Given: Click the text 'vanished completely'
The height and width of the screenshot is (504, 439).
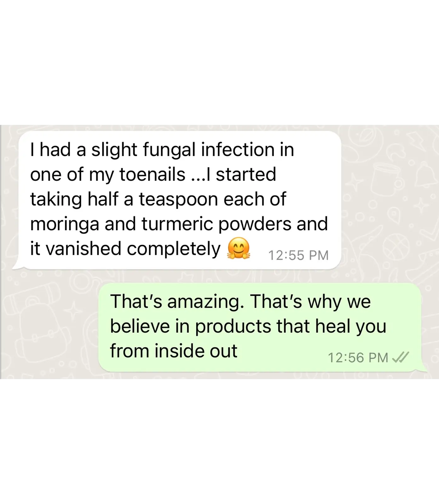Looking at the screenshot, I should [133, 249].
